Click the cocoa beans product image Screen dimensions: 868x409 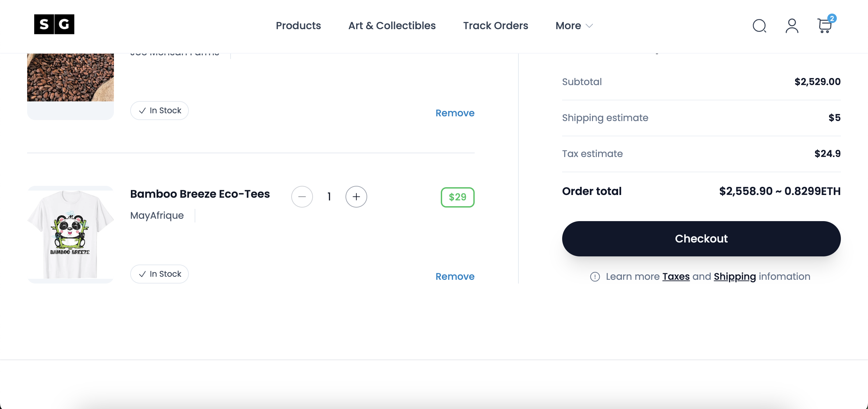pyautogui.click(x=70, y=77)
